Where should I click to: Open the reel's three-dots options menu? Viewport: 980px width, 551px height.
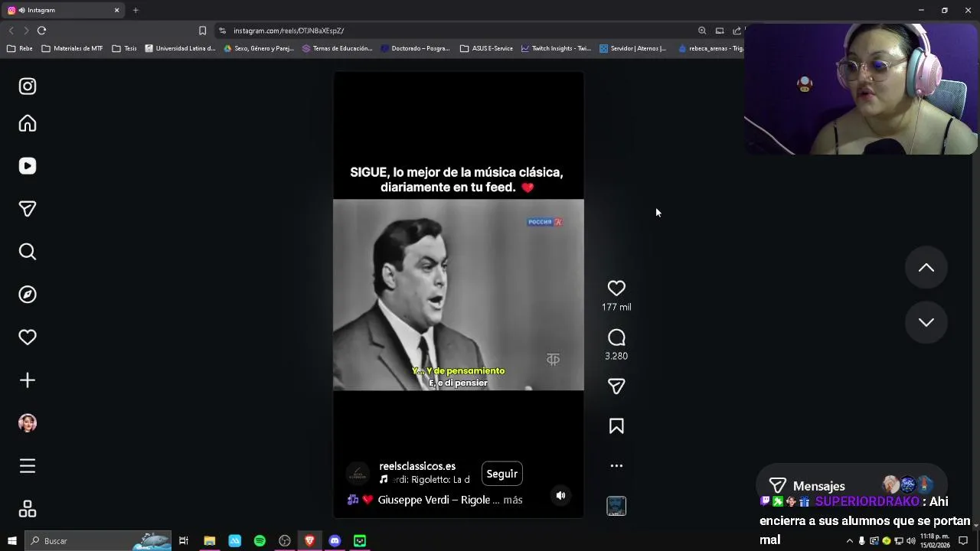tap(616, 465)
